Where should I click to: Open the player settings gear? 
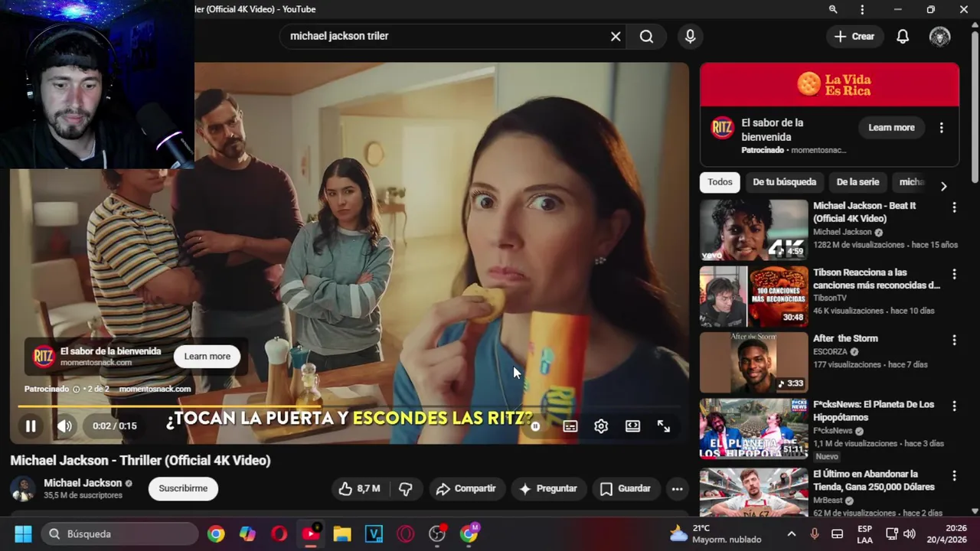pos(601,426)
